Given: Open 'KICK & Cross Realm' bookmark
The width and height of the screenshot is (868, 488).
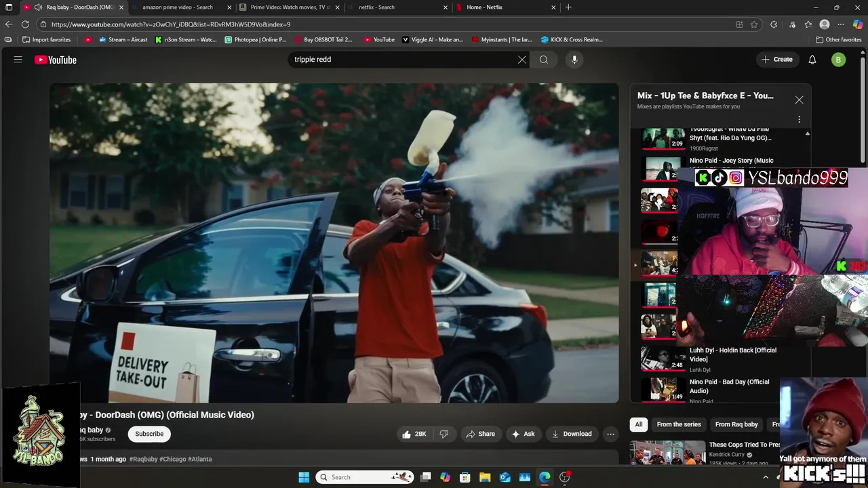Looking at the screenshot, I should coord(572,40).
